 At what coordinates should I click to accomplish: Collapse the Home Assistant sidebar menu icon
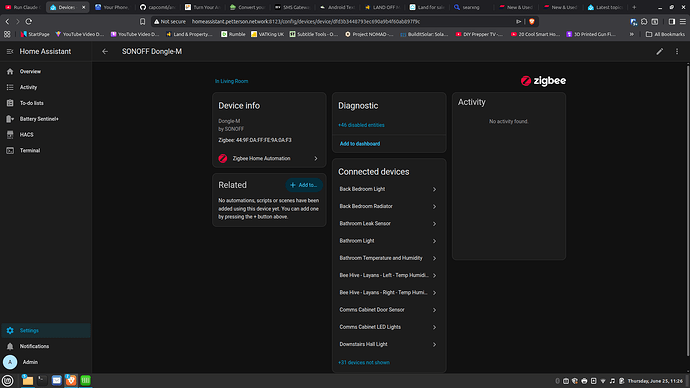pos(10,51)
